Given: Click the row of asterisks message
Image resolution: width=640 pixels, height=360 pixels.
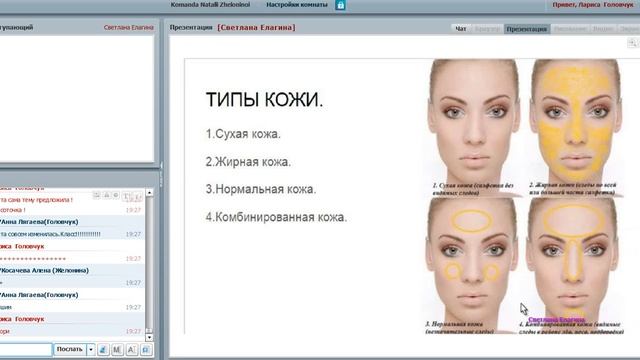Looking at the screenshot, I should [33, 259].
